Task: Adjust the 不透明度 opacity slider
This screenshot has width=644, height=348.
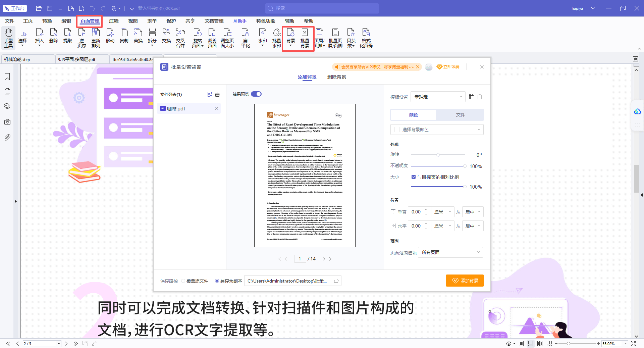Action: click(x=438, y=166)
